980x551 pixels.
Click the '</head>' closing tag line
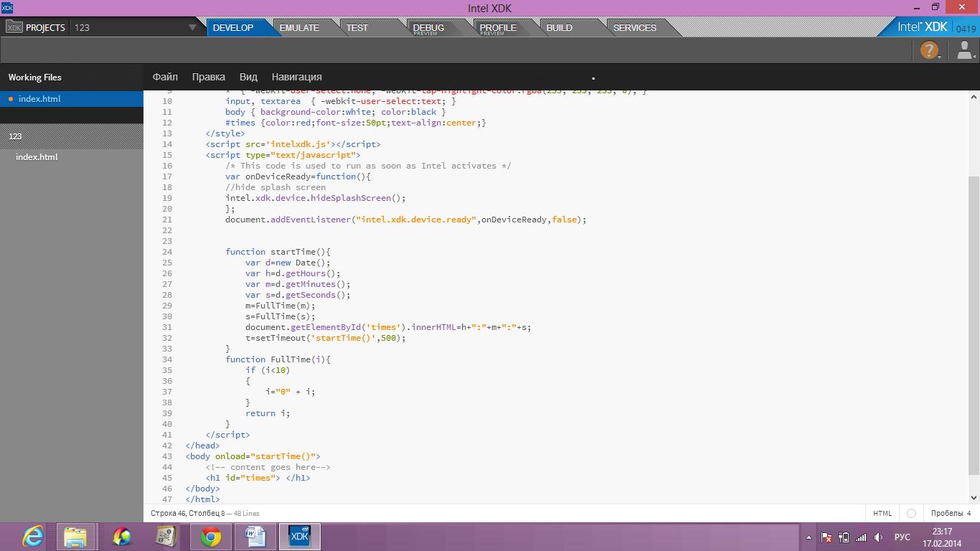pos(202,446)
